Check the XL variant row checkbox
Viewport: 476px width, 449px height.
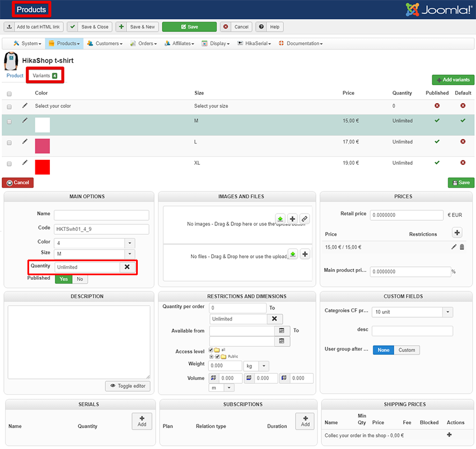click(x=9, y=164)
